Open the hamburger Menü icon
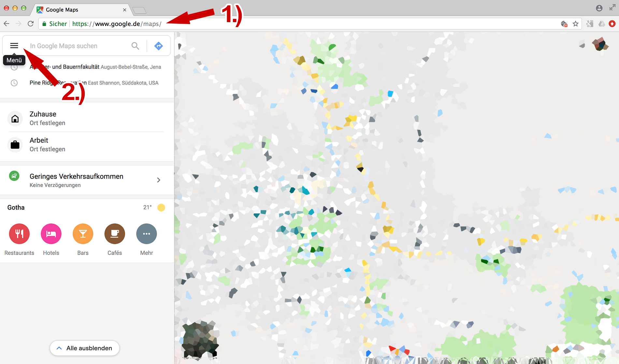The image size is (619, 364). (14, 46)
